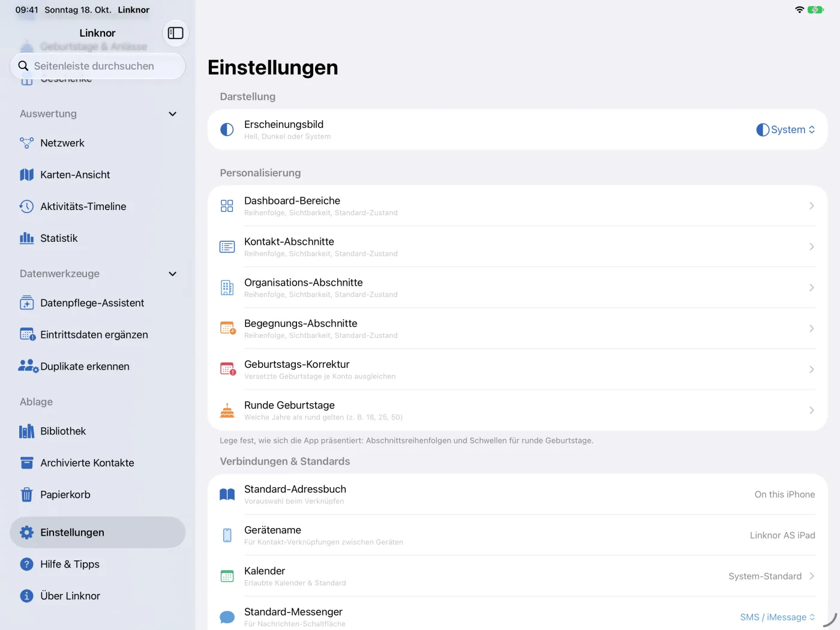840x630 pixels.
Task: Click the System-Standard calendar value
Action: coord(765,576)
